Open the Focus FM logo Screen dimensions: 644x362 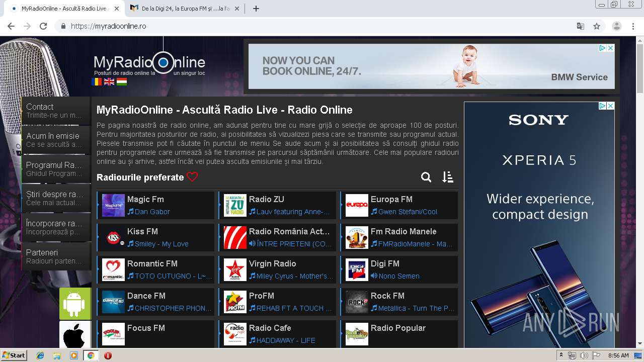pyautogui.click(x=113, y=334)
